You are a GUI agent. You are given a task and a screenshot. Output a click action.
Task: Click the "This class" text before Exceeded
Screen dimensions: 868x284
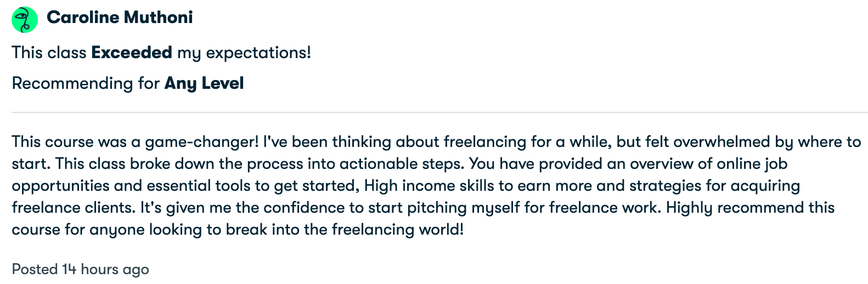coord(49,53)
